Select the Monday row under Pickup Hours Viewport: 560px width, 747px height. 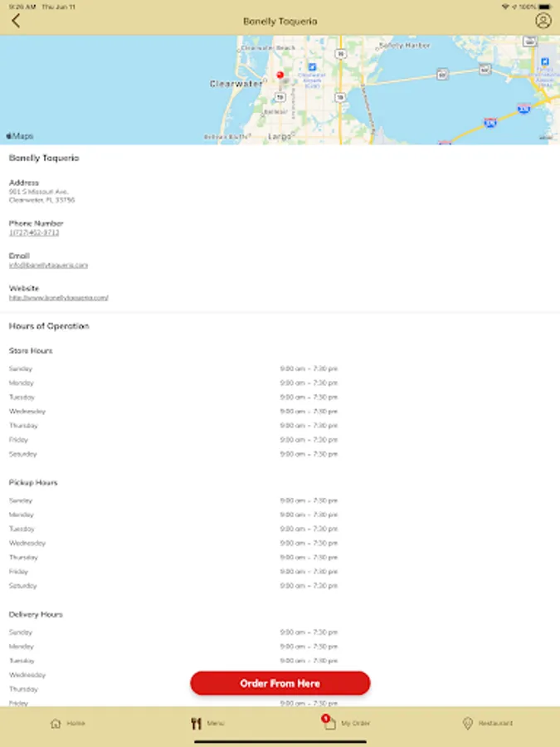[173, 515]
